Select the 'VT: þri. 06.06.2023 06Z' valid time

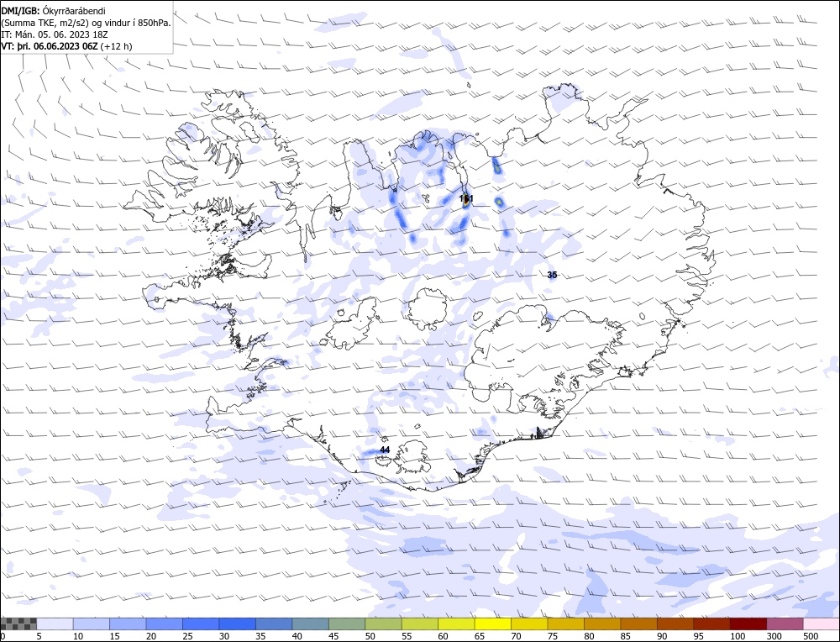tap(50, 46)
